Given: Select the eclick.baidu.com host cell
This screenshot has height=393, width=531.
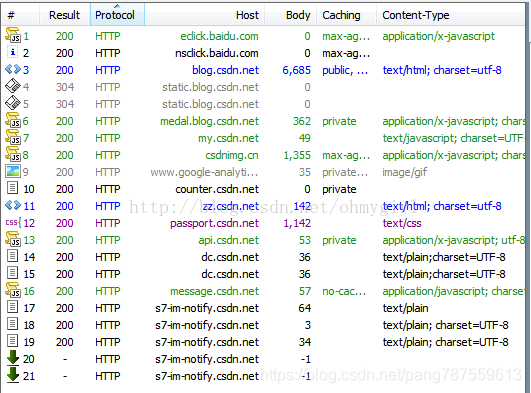Looking at the screenshot, I should [219, 36].
